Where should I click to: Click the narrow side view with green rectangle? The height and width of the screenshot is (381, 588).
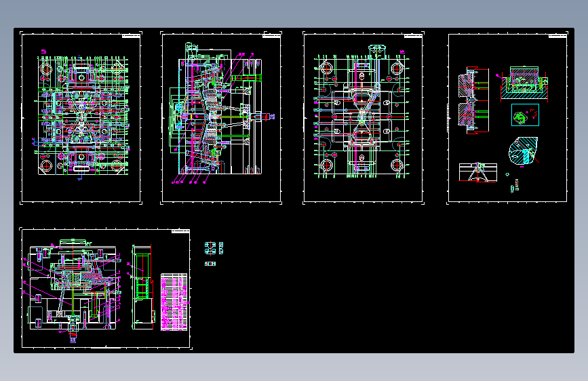tap(143, 287)
